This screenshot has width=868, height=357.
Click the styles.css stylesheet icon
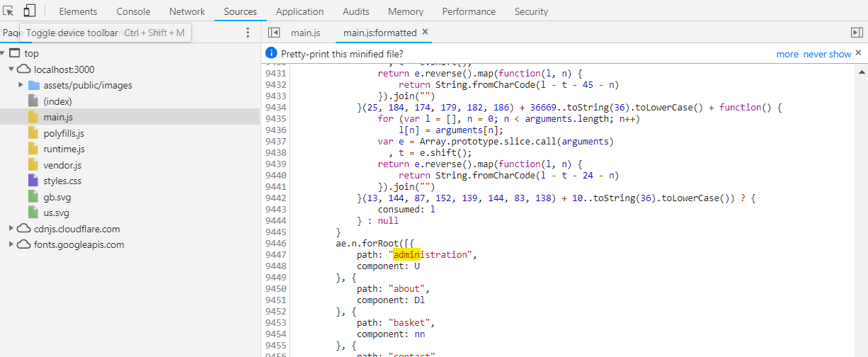point(33,181)
